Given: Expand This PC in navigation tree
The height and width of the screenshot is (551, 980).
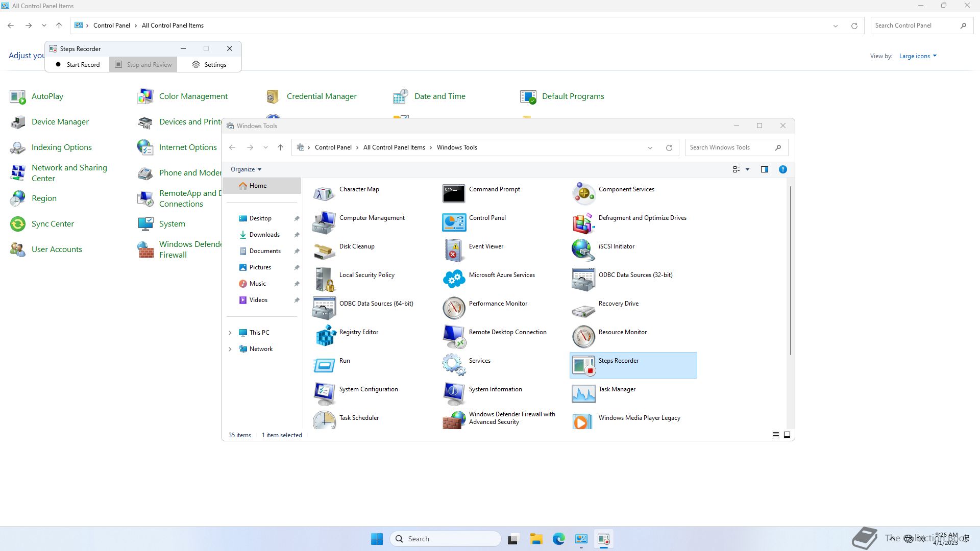Looking at the screenshot, I should click(x=230, y=333).
